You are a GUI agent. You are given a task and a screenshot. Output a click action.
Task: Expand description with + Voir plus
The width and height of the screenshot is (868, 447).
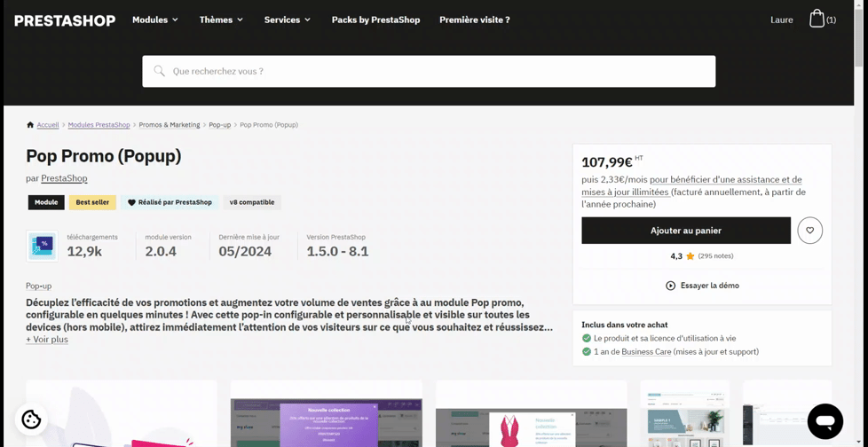click(47, 339)
